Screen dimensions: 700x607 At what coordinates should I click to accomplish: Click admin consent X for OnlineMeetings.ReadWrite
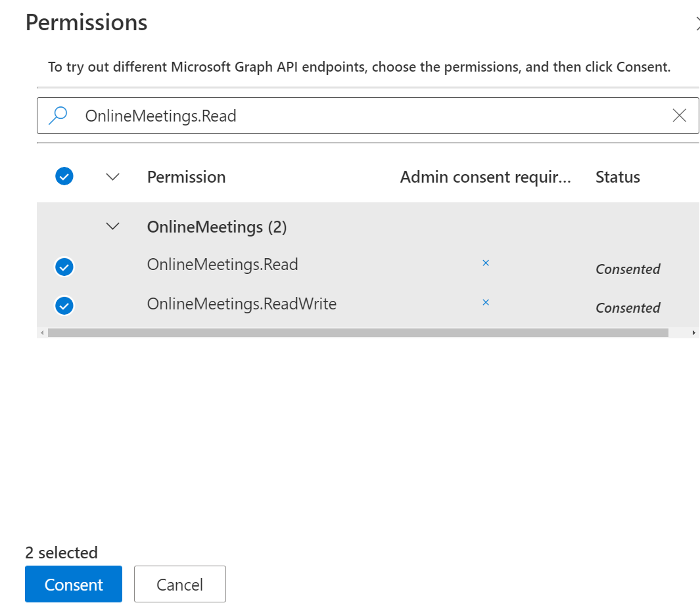(486, 302)
